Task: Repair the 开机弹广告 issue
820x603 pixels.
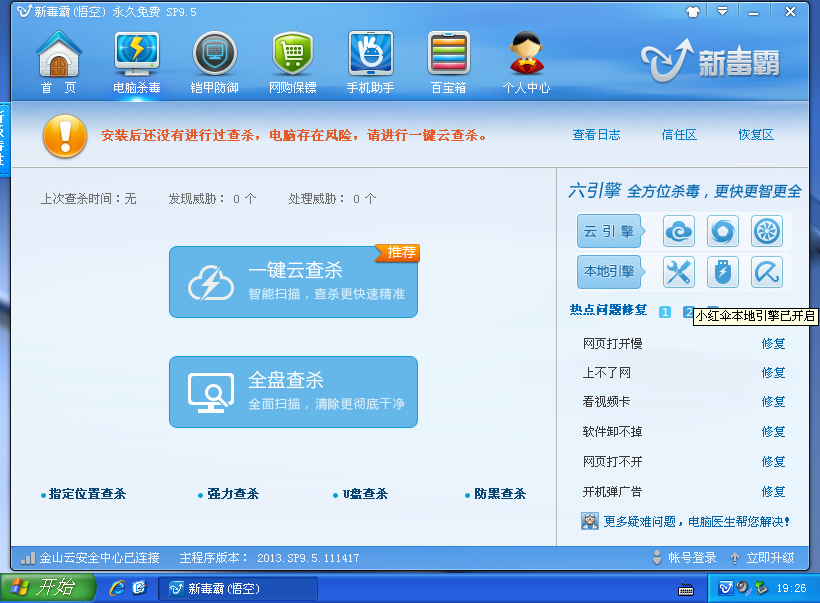Action: coord(773,492)
